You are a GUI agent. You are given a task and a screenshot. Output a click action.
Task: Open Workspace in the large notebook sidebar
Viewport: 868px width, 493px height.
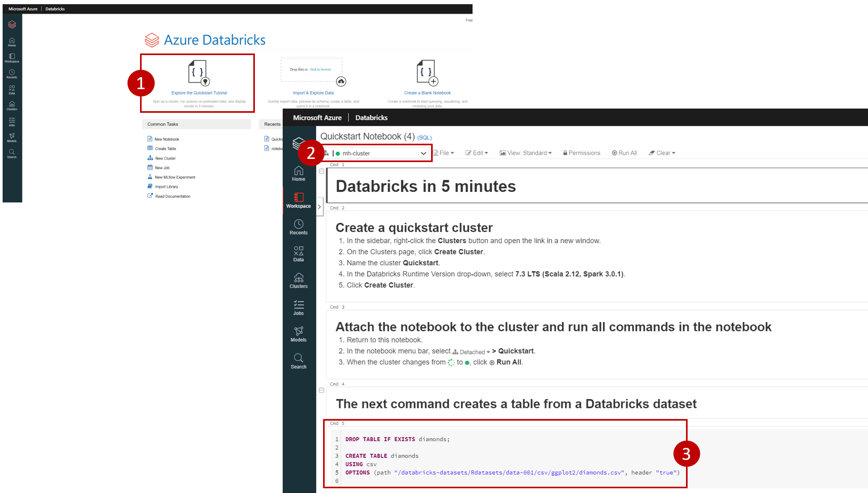pyautogui.click(x=298, y=200)
